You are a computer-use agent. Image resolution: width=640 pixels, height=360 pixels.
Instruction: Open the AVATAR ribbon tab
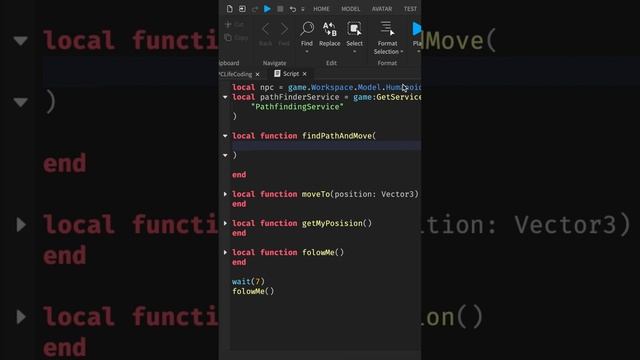tap(382, 9)
